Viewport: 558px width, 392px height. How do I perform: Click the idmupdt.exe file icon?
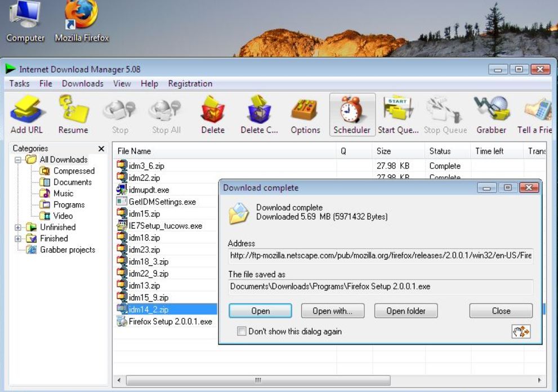coord(122,189)
